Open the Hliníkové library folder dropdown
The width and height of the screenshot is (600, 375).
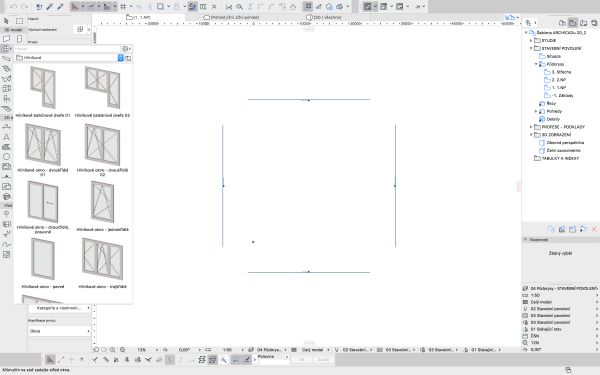point(120,58)
